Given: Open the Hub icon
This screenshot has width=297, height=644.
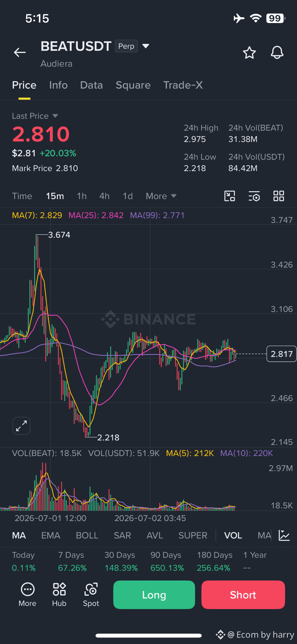Looking at the screenshot, I should click(x=59, y=595).
